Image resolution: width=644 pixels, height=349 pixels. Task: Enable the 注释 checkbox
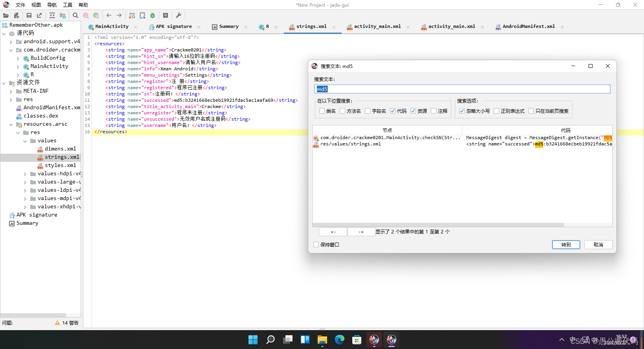pos(434,111)
